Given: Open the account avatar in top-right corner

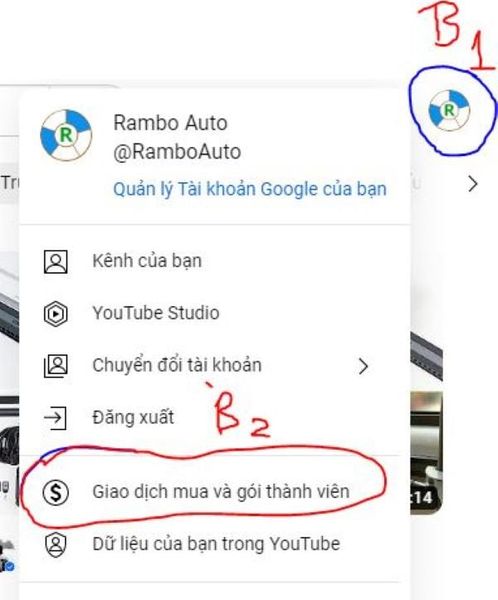Looking at the screenshot, I should click(x=449, y=111).
